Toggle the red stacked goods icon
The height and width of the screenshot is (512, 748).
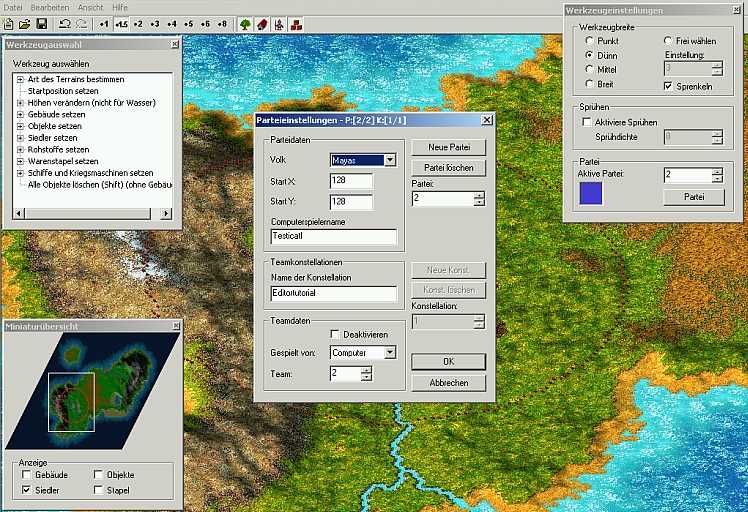[x=296, y=24]
